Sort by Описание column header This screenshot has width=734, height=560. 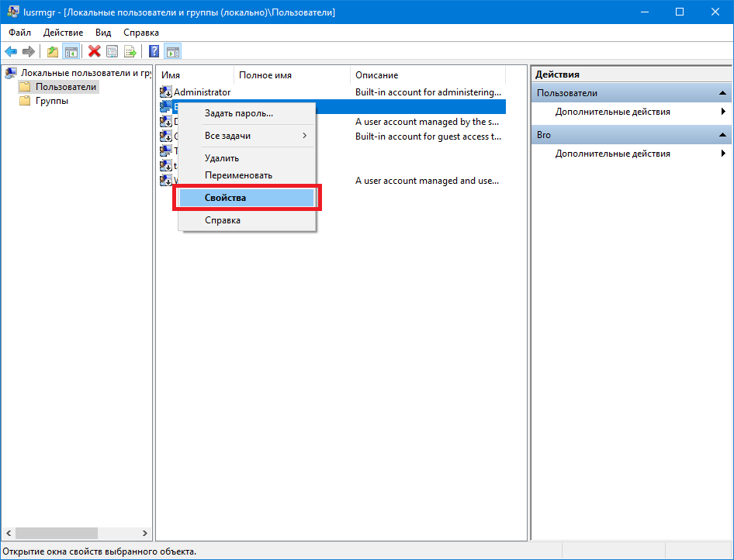428,75
